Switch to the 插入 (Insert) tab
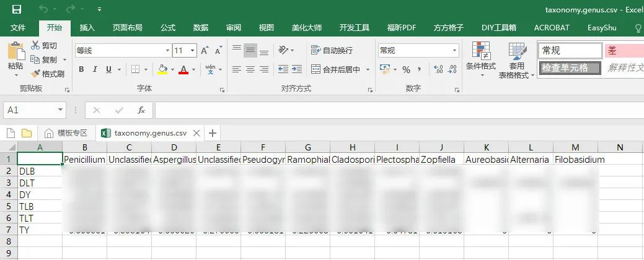 click(87, 28)
